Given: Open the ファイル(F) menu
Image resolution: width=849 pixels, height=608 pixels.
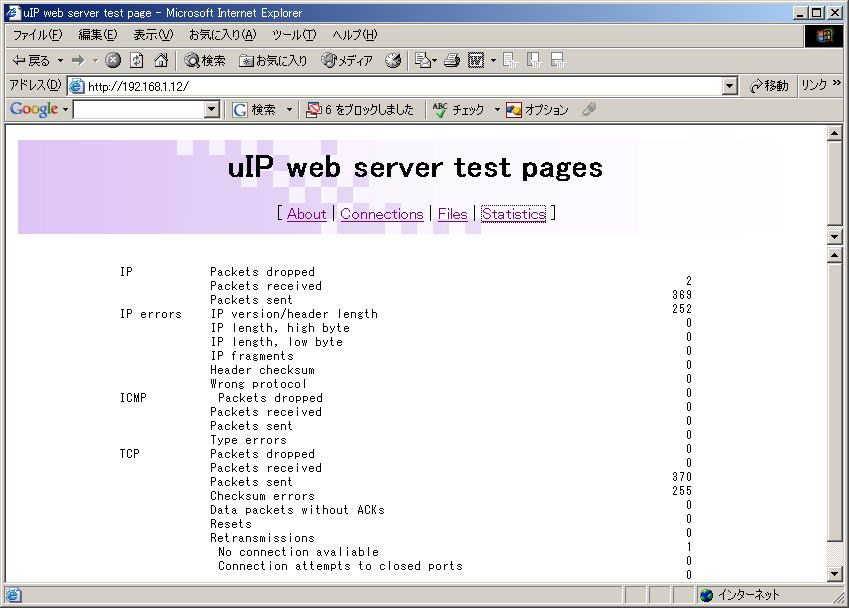Looking at the screenshot, I should pos(37,35).
